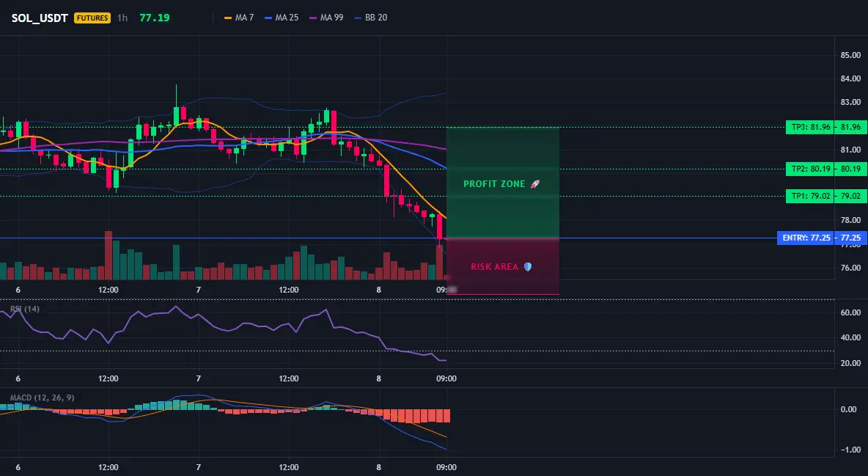Click the 0.00 MACD axis value

click(x=849, y=409)
